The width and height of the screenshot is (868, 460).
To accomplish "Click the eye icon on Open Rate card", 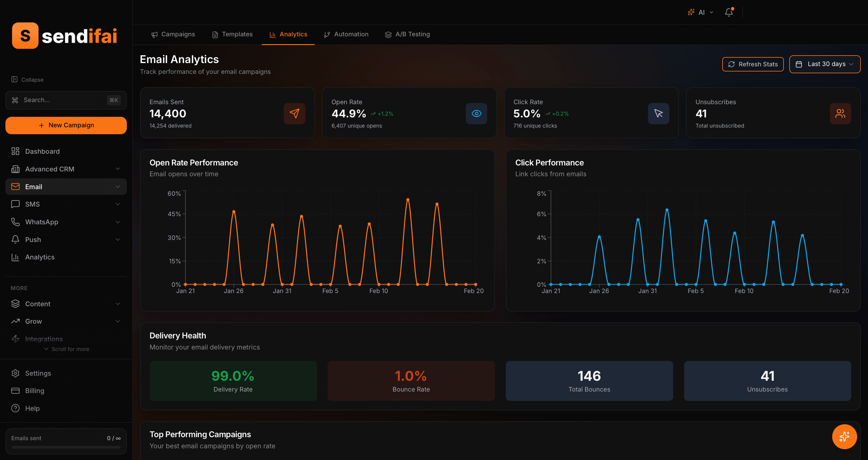I will click(x=476, y=113).
